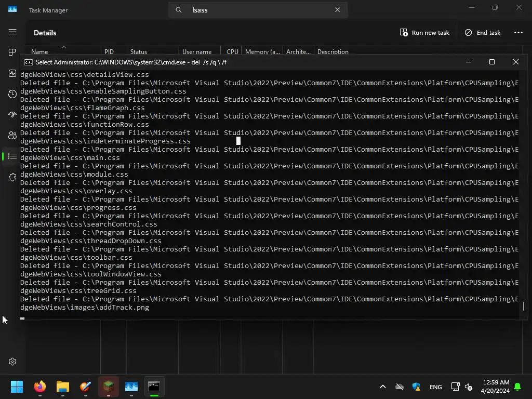Image resolution: width=532 pixels, height=399 pixels.
Task: Maximize the cmd.exe window
Action: (492, 62)
